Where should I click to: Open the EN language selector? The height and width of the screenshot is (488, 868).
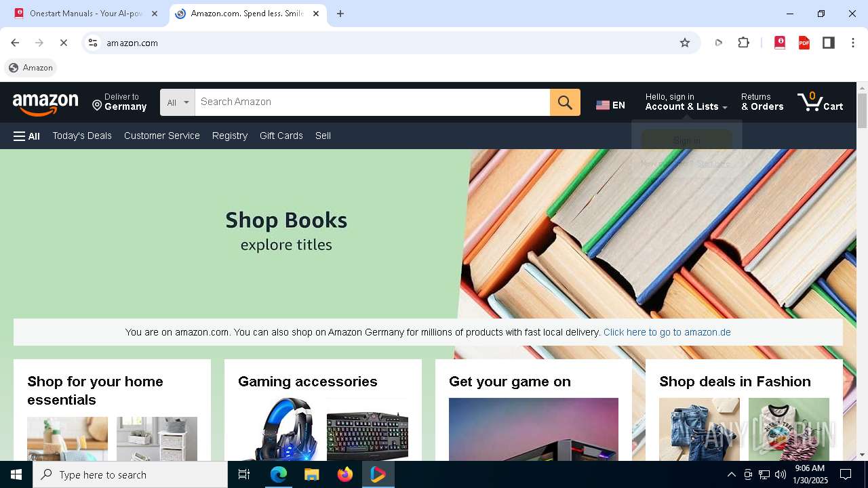pyautogui.click(x=610, y=105)
